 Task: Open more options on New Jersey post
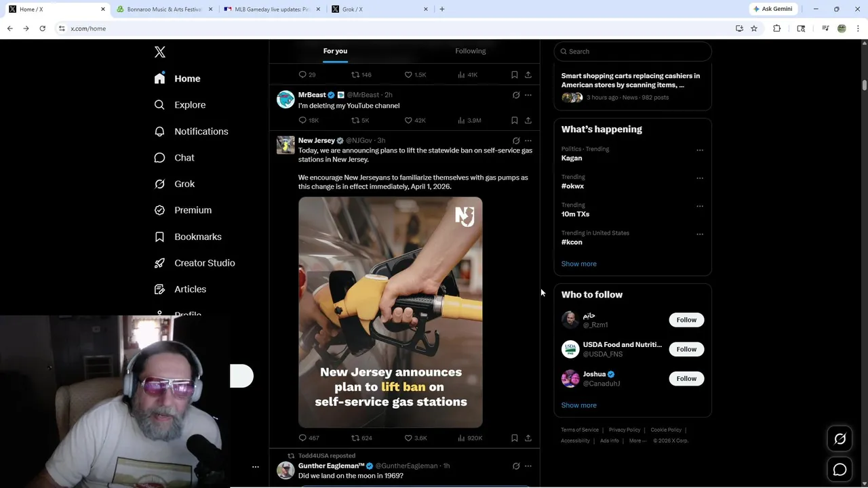(528, 140)
